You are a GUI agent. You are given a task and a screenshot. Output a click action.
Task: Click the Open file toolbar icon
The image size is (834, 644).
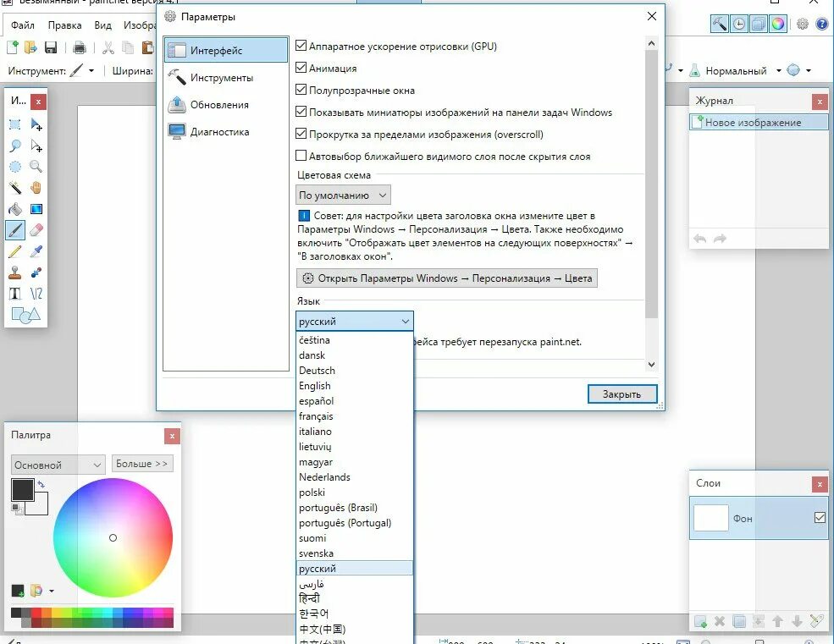30,48
